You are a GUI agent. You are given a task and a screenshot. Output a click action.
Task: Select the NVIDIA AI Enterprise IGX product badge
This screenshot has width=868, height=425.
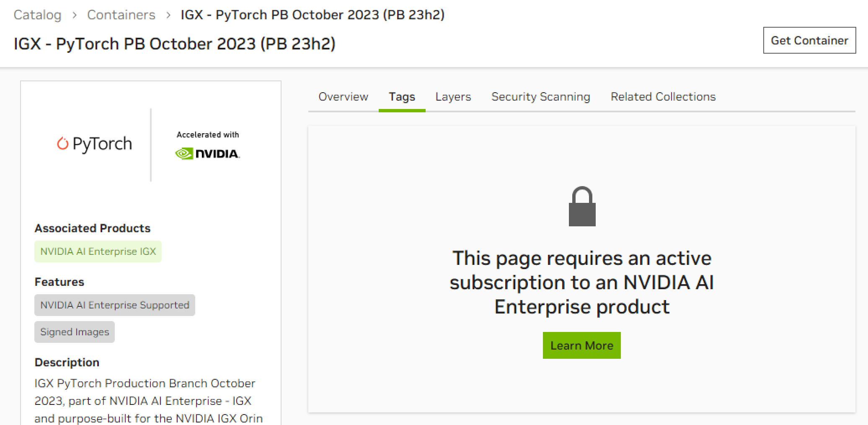(x=98, y=251)
